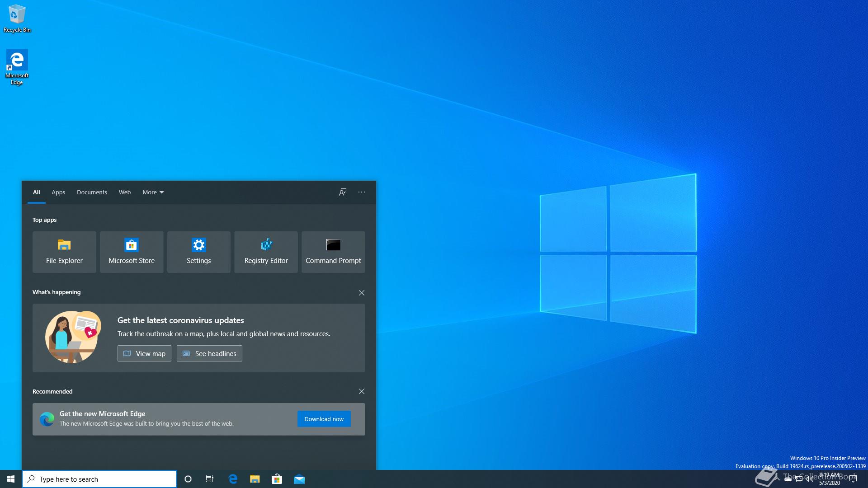Switch to the All search tab
This screenshot has height=488, width=868.
coord(37,192)
